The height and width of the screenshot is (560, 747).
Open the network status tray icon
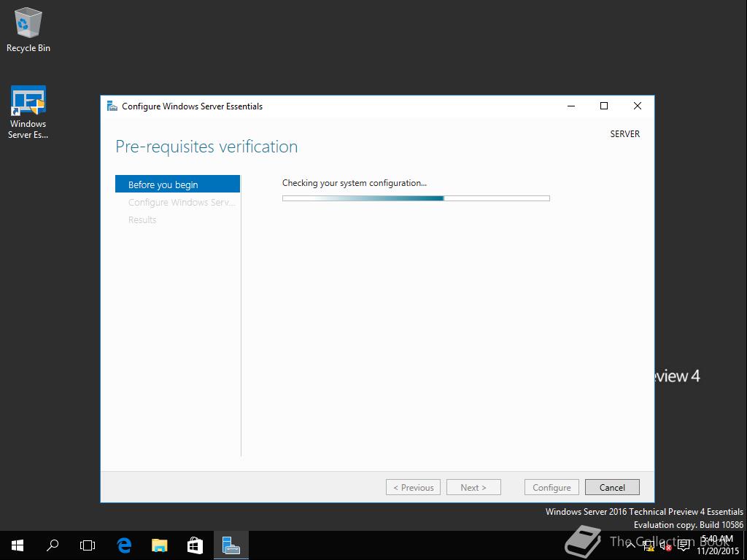pyautogui.click(x=649, y=545)
